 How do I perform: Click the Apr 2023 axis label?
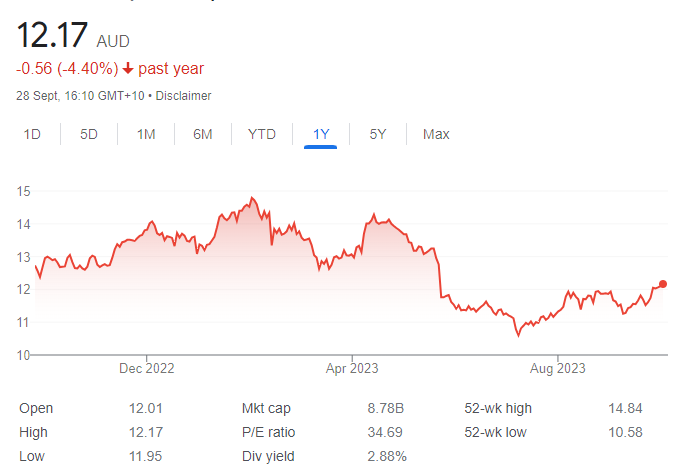[352, 368]
